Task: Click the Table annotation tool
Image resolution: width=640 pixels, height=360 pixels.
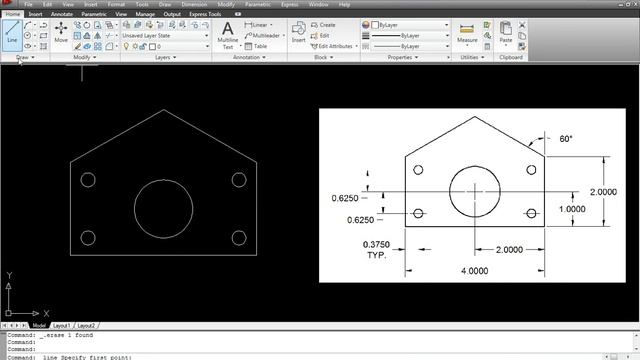Action: pos(256,47)
